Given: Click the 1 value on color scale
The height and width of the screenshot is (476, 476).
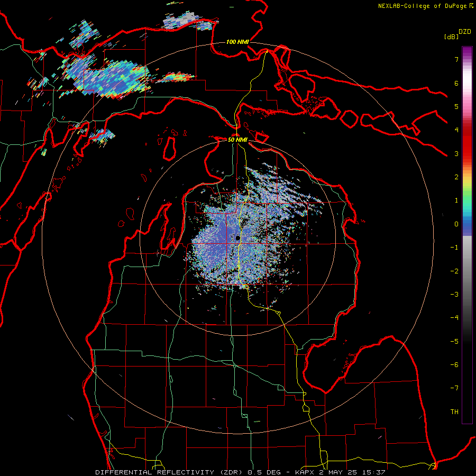Looking at the screenshot, I should click(456, 200).
